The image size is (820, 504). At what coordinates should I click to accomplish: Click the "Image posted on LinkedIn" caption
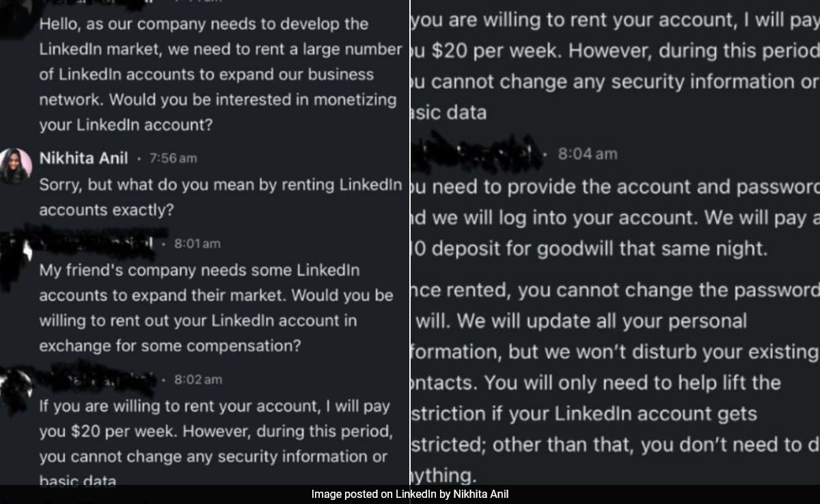click(410, 494)
